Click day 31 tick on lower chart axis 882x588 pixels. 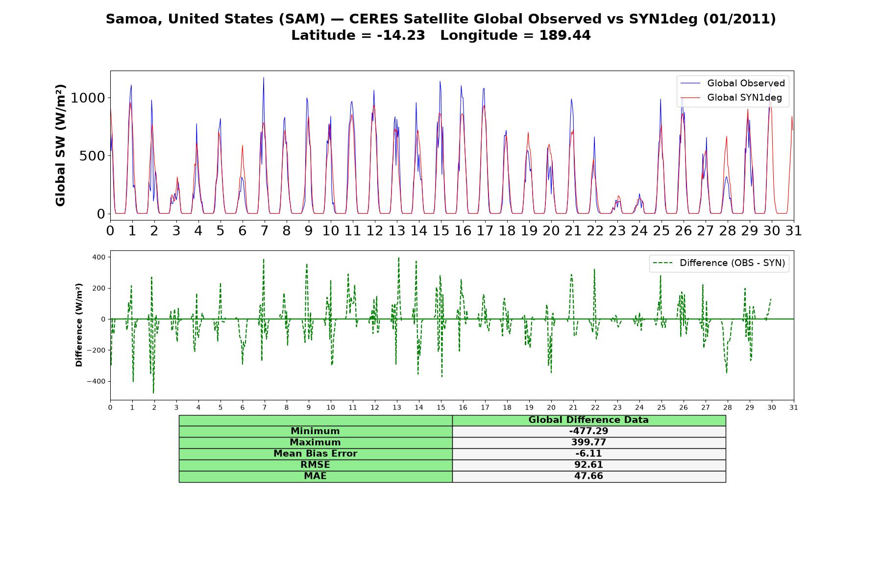click(x=794, y=408)
